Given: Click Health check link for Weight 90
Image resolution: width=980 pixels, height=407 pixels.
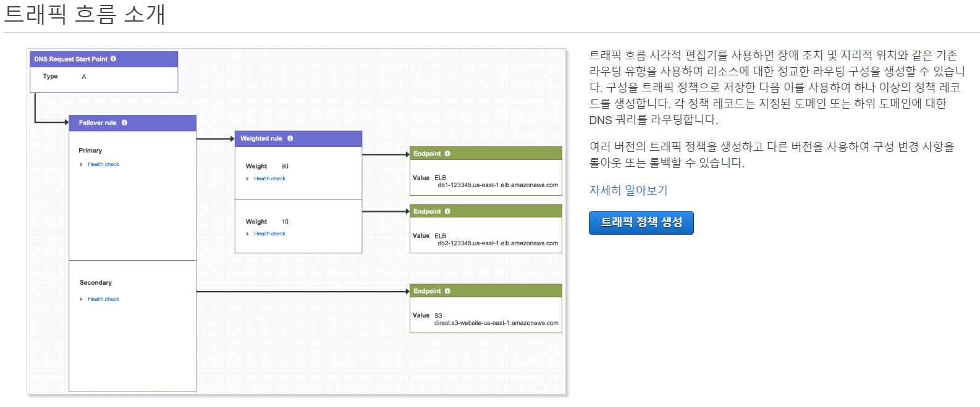Looking at the screenshot, I should 269,178.
